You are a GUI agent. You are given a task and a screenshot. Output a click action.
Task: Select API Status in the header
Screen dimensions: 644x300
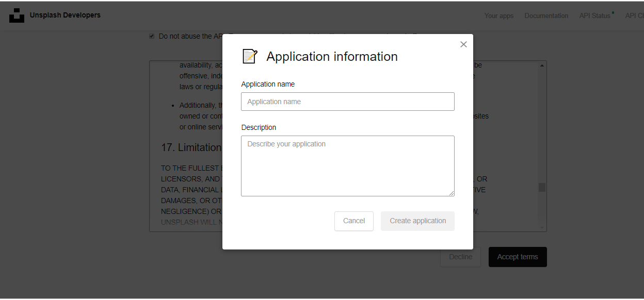pos(594,15)
